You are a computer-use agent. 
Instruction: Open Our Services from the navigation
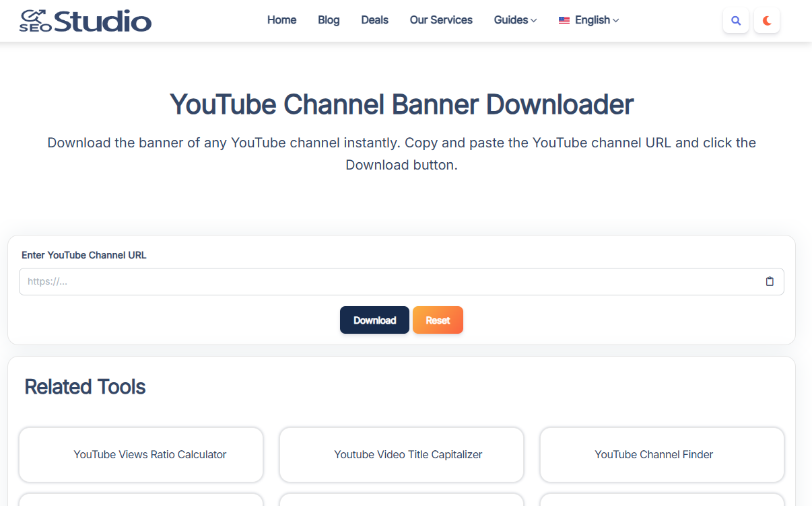(441, 20)
